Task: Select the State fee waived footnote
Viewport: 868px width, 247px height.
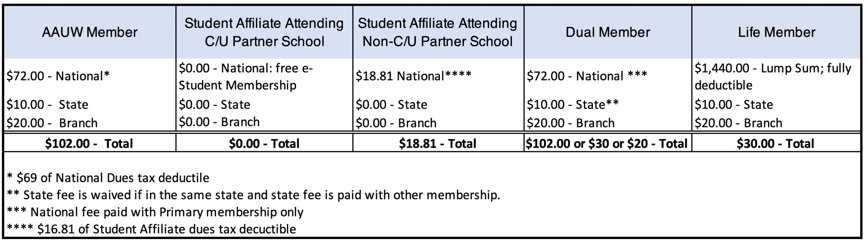Action: click(x=253, y=195)
